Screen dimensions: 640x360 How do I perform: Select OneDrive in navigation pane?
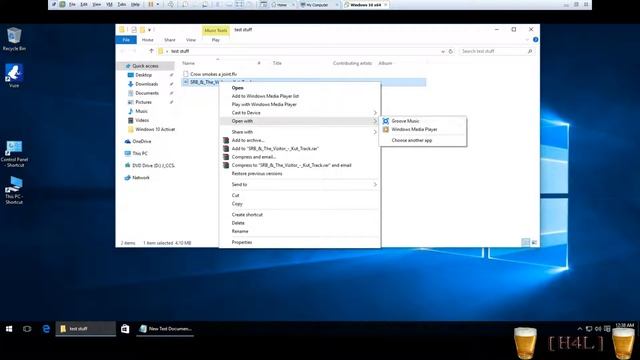(142, 141)
